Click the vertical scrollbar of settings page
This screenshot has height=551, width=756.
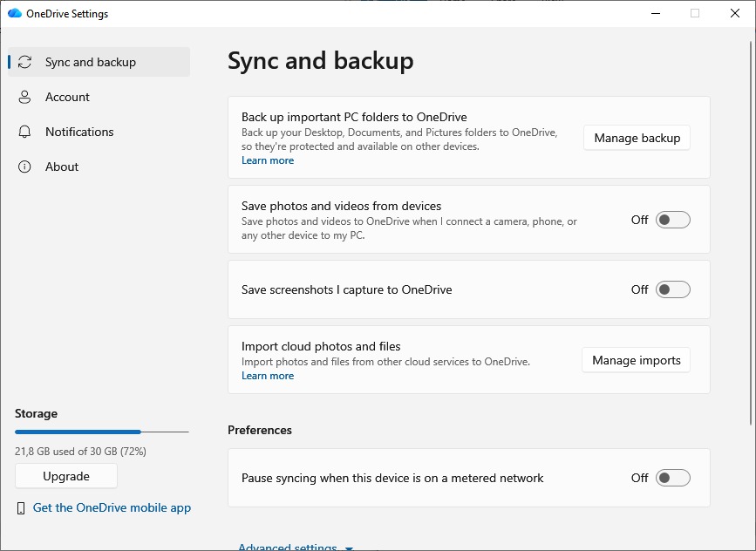coord(751,233)
